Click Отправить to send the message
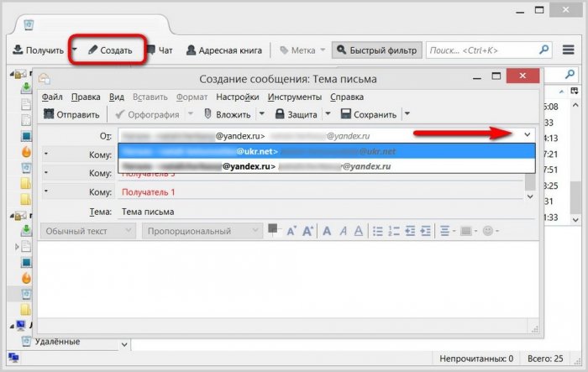This screenshot has width=588, height=372. [72, 114]
